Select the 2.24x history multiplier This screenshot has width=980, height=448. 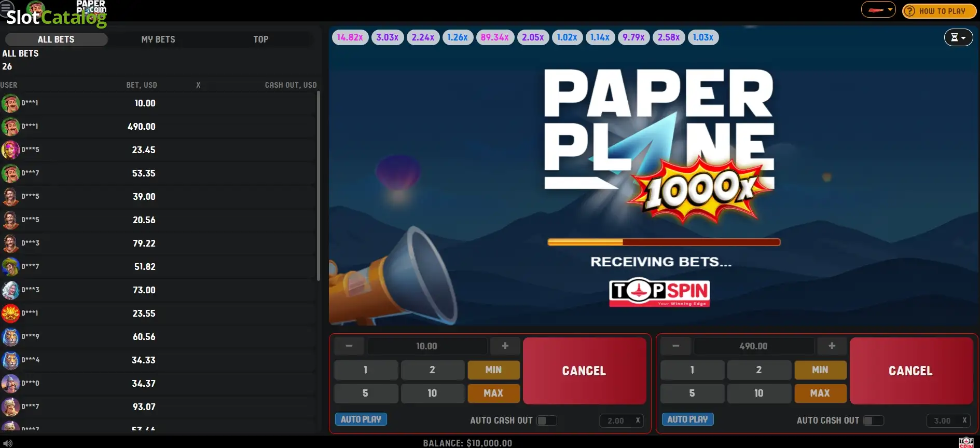point(423,37)
